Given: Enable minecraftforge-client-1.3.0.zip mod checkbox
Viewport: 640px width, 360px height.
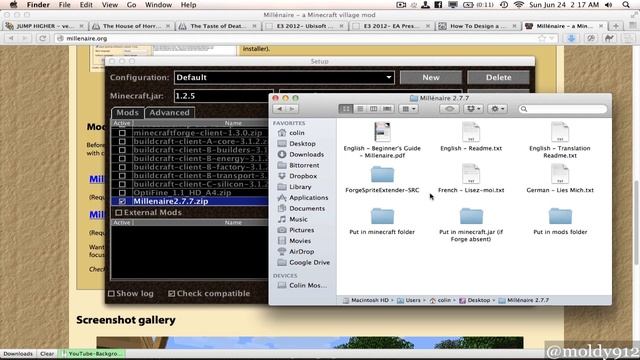Looking at the screenshot, I should point(122,133).
